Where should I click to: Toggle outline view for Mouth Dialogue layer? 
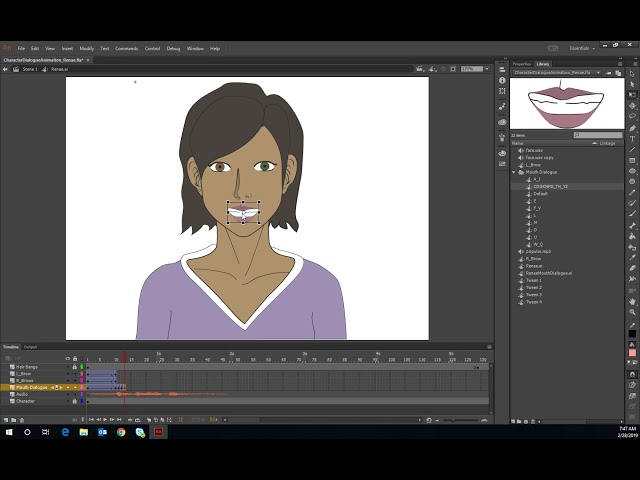[x=82, y=387]
